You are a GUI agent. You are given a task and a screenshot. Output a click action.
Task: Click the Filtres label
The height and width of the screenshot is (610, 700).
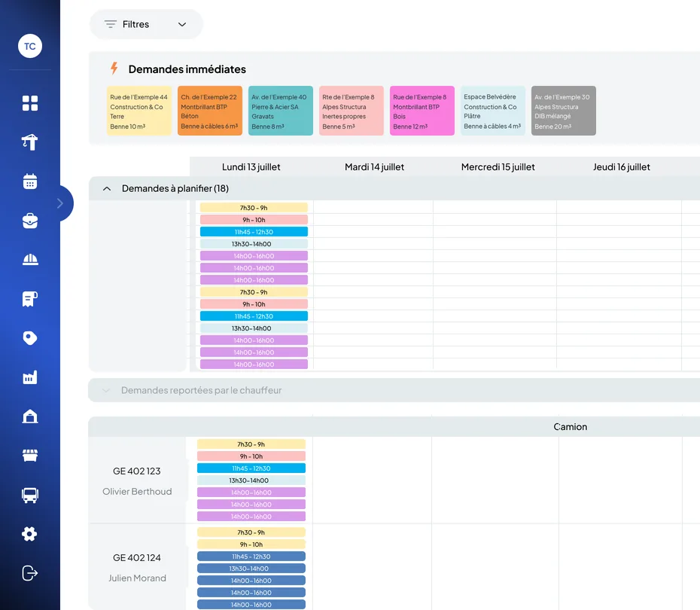click(135, 24)
